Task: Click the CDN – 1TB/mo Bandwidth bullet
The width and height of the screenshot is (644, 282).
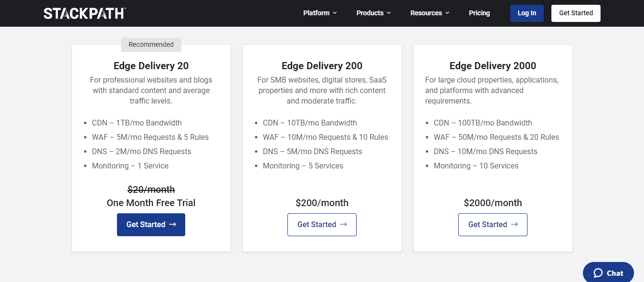Action: pyautogui.click(x=137, y=123)
